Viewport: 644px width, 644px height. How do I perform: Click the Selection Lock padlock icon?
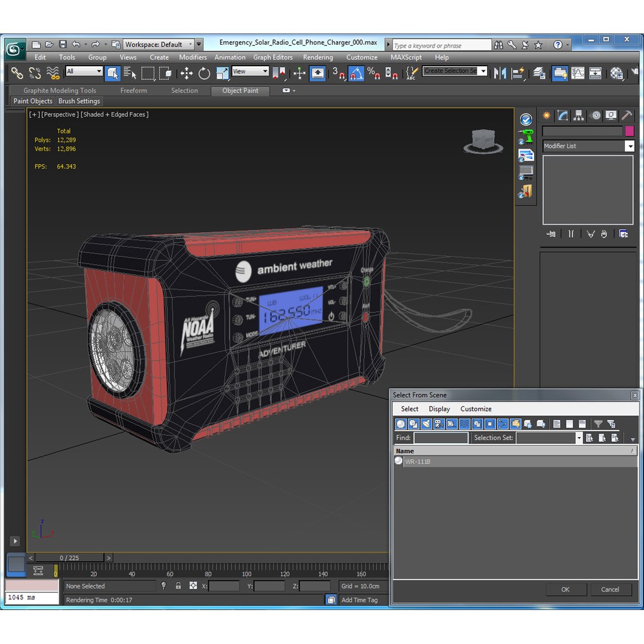coord(178,586)
